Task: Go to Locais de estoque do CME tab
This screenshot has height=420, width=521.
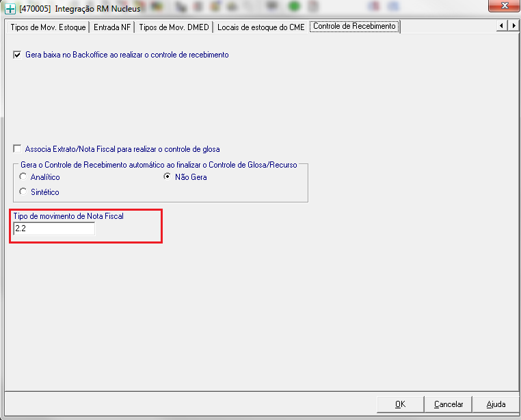Action: click(x=260, y=27)
